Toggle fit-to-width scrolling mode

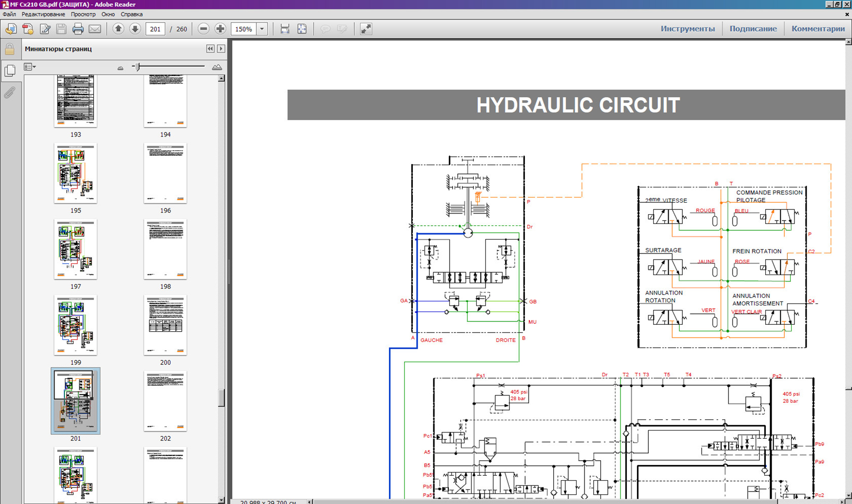[x=285, y=29]
